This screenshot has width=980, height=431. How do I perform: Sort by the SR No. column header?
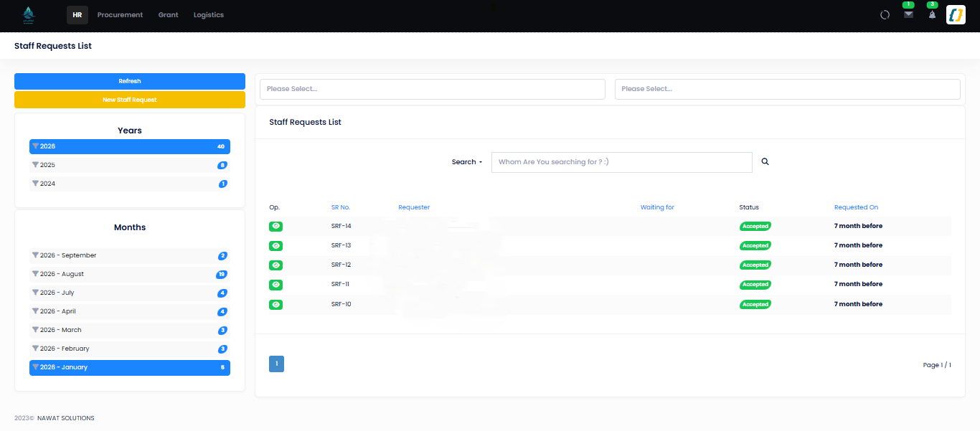tap(341, 207)
